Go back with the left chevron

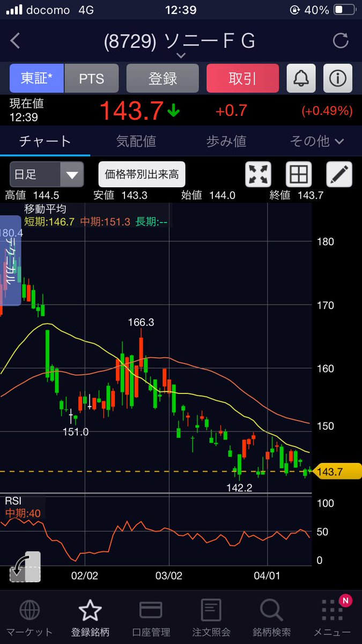point(15,41)
